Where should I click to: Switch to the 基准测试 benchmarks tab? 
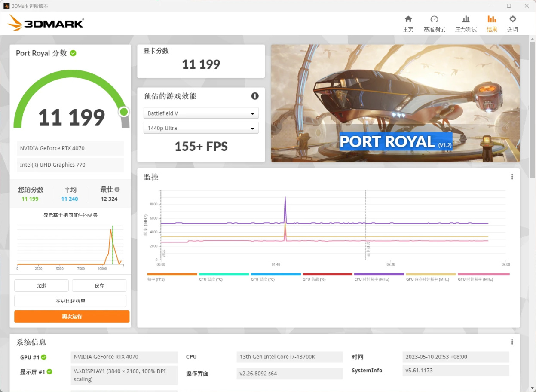pyautogui.click(x=434, y=24)
